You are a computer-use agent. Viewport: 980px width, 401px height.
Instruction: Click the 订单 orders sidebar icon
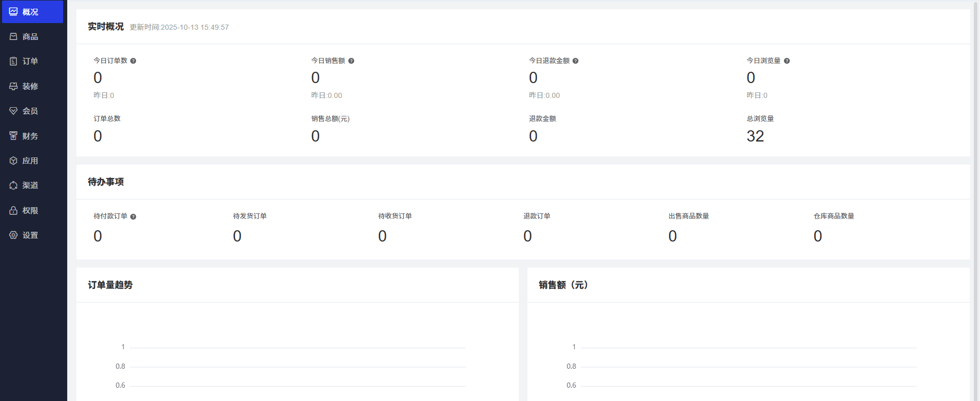tap(13, 61)
